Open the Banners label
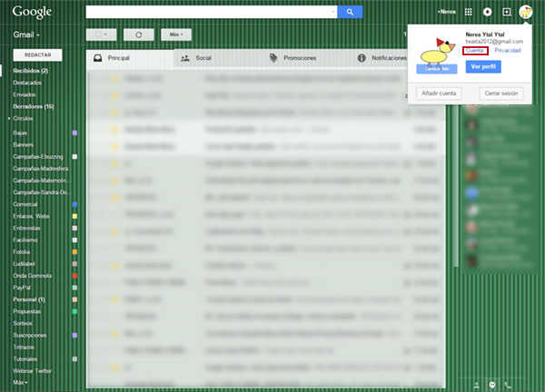545x392 pixels. (23, 145)
